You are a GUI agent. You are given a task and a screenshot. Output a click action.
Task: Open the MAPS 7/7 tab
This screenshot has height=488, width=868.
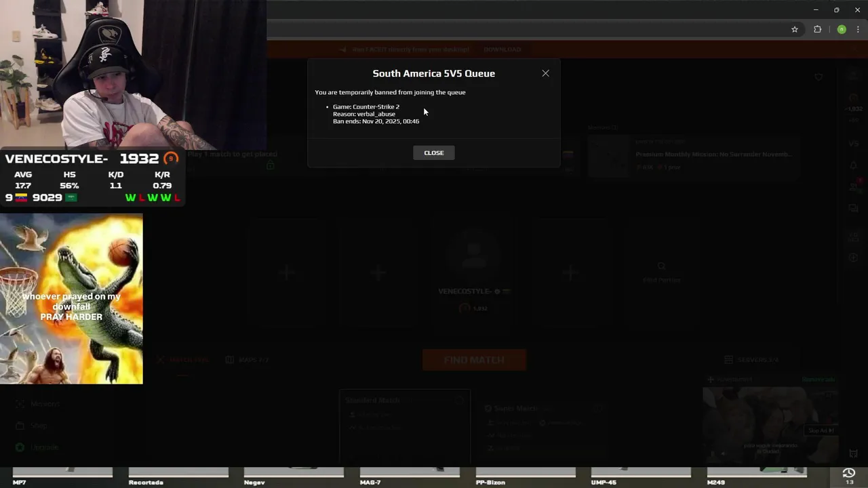(248, 360)
